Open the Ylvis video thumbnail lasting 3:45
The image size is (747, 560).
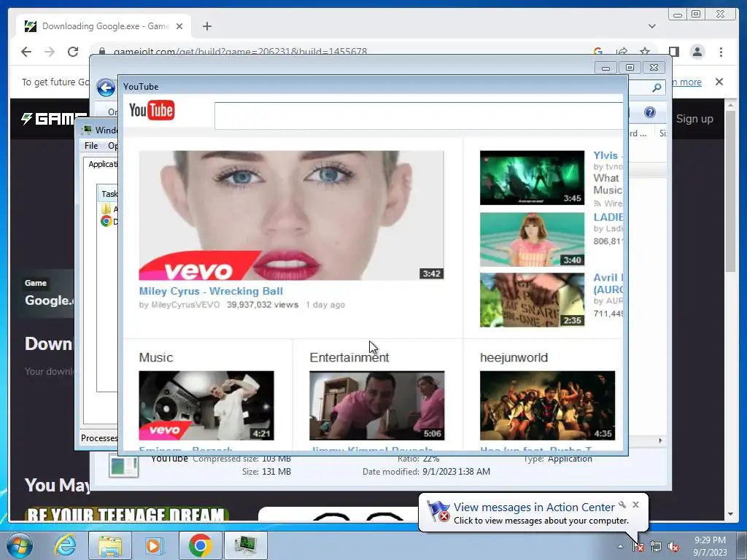point(532,178)
